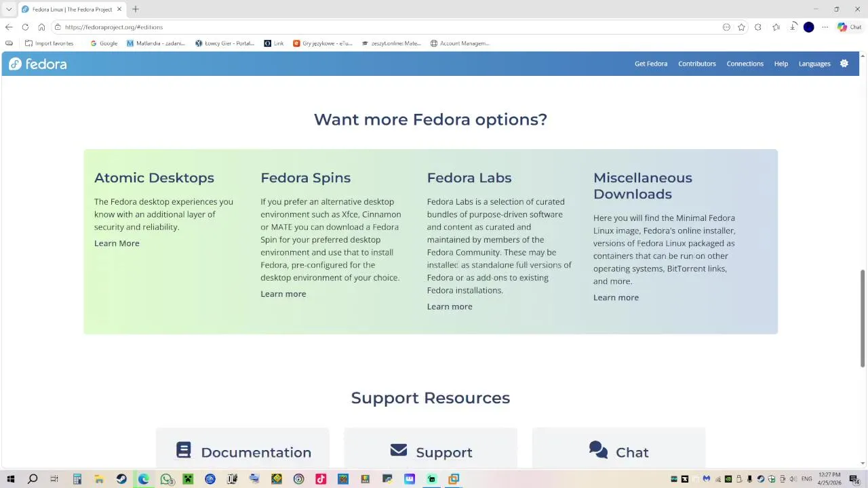Screen dimensions: 868x488
Task: Expand the tab actions dropdown chevron
Action: click(9, 9)
